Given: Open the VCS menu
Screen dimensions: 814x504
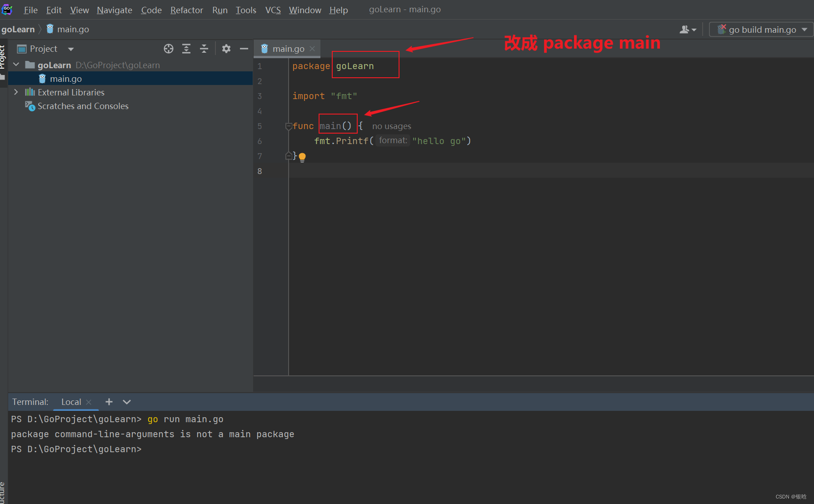Looking at the screenshot, I should (x=273, y=10).
